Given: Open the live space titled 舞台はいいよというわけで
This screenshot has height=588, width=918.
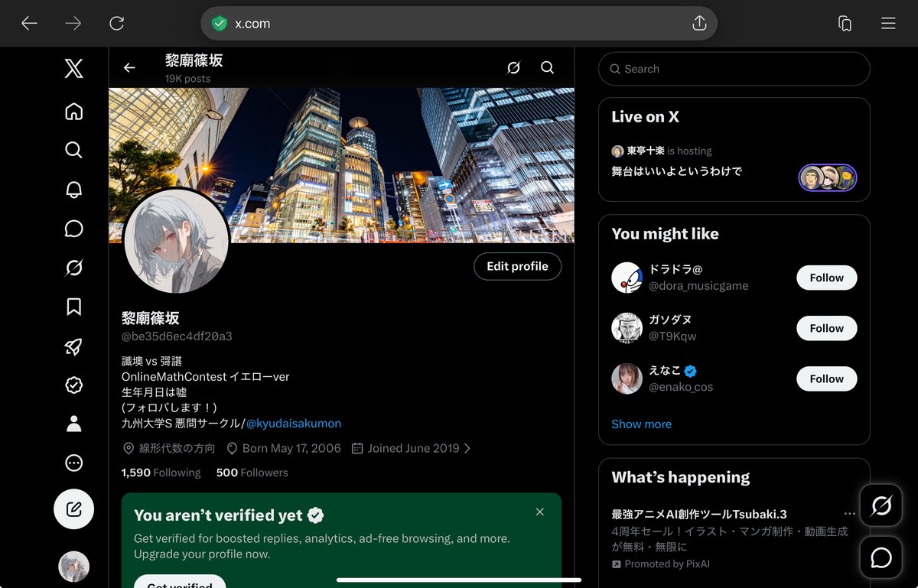Looking at the screenshot, I should (676, 171).
